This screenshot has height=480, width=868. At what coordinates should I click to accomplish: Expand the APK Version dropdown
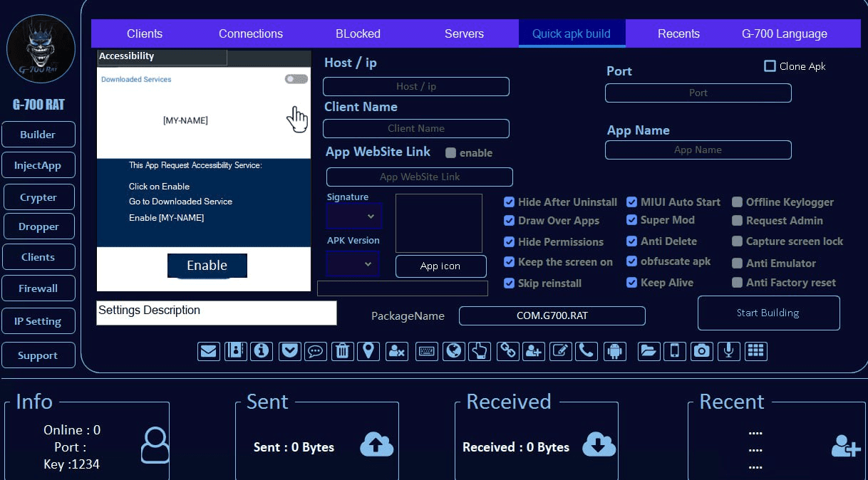(353, 264)
